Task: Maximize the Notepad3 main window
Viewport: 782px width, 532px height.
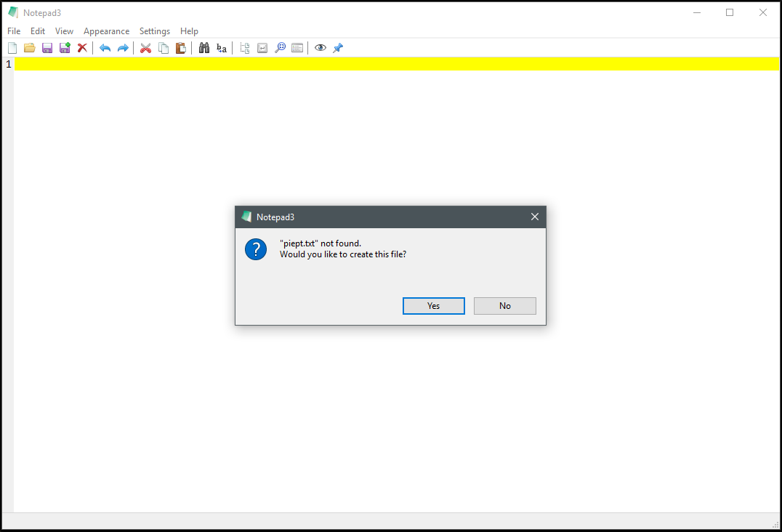Action: pos(730,12)
